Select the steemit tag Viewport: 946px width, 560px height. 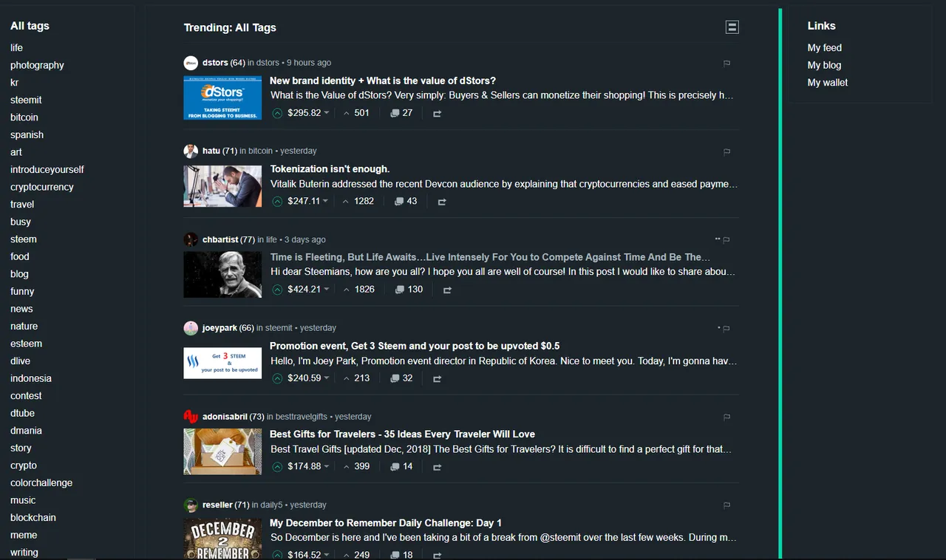pyautogui.click(x=26, y=100)
